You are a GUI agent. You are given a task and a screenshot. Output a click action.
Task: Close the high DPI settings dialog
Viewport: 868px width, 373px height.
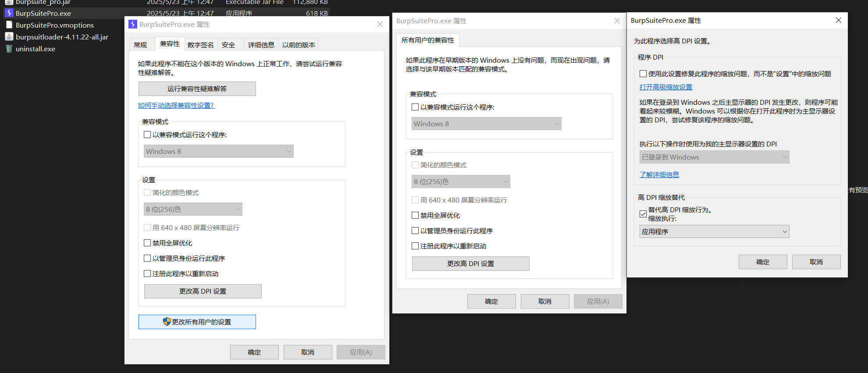839,20
